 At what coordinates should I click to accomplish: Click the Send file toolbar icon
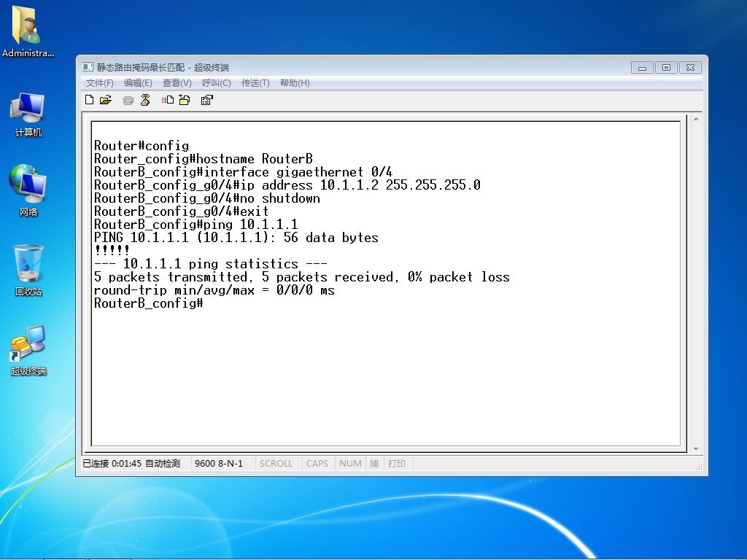click(167, 99)
